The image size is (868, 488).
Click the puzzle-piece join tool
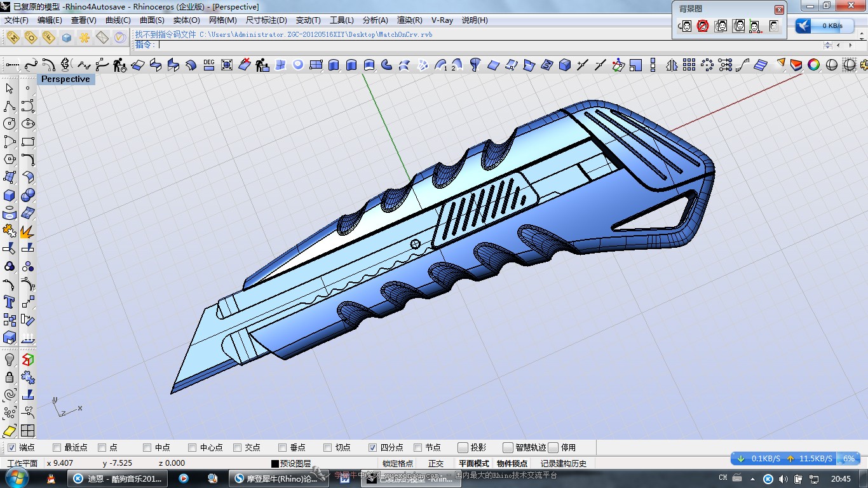[10, 231]
